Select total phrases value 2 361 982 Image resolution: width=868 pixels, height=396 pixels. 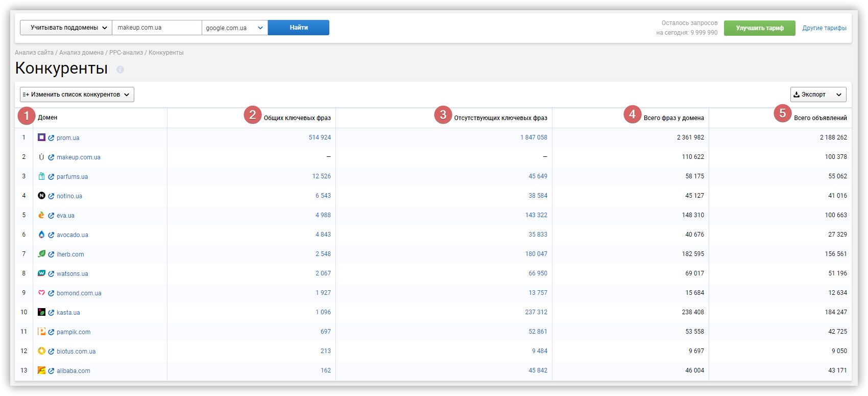point(690,137)
